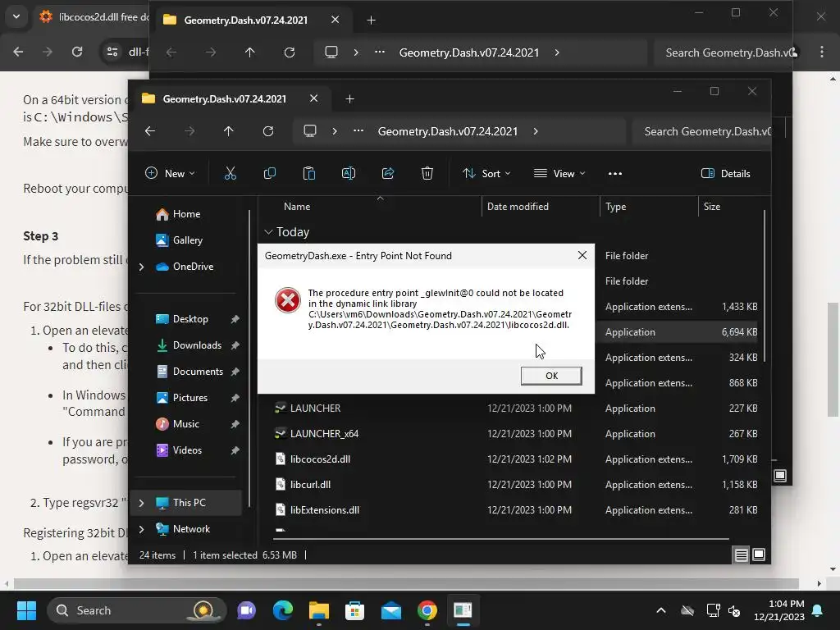Select the libcocos2d.dll file
The width and height of the screenshot is (840, 630).
click(320, 459)
